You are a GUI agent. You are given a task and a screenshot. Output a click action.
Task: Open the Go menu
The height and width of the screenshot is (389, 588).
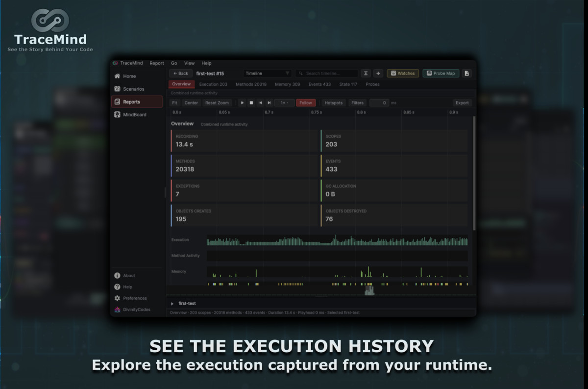pyautogui.click(x=174, y=63)
